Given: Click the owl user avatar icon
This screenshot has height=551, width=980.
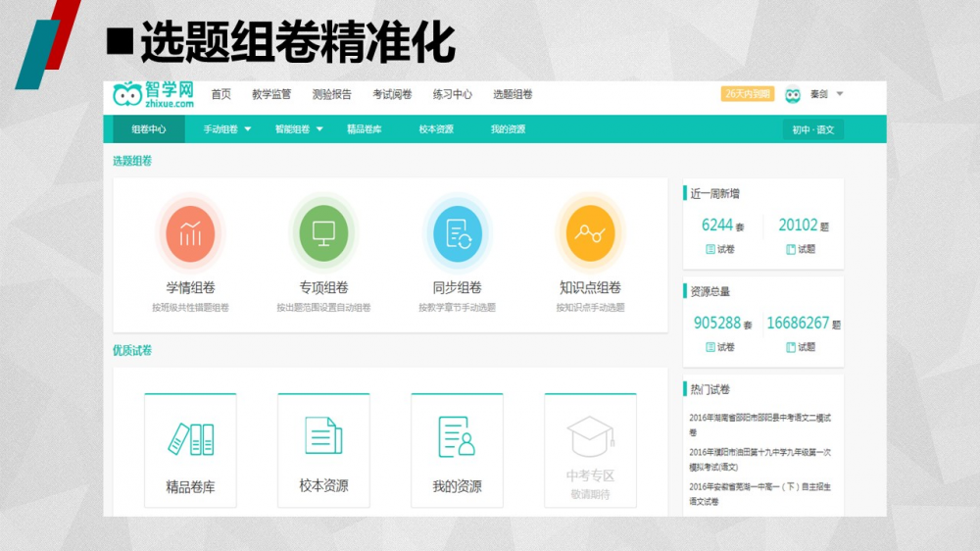Looking at the screenshot, I should point(793,94).
